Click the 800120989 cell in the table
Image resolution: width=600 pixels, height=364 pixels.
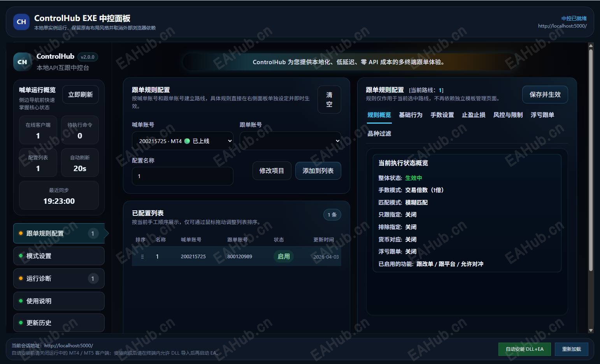point(240,257)
